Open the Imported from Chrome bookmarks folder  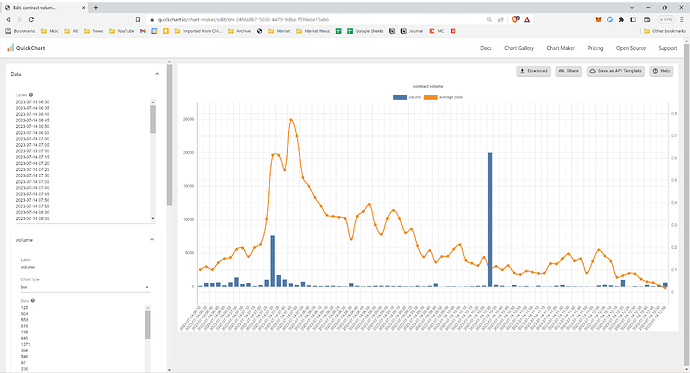[x=198, y=31]
